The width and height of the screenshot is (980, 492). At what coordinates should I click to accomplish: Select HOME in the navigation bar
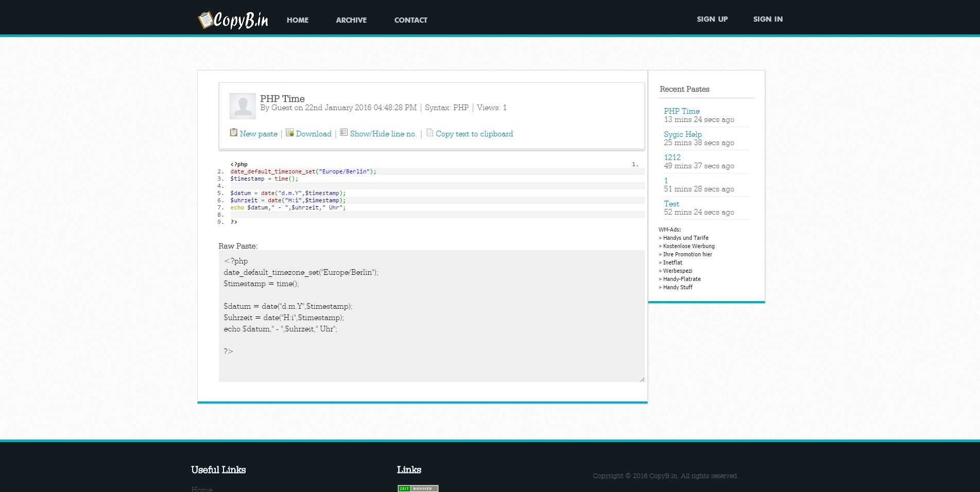pyautogui.click(x=297, y=20)
